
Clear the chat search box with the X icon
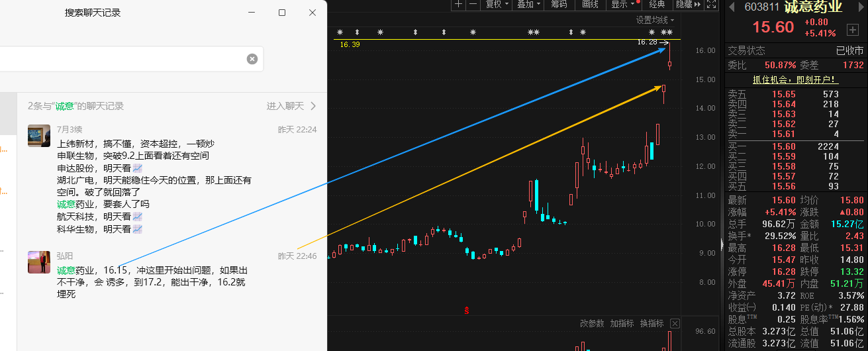pyautogui.click(x=252, y=59)
